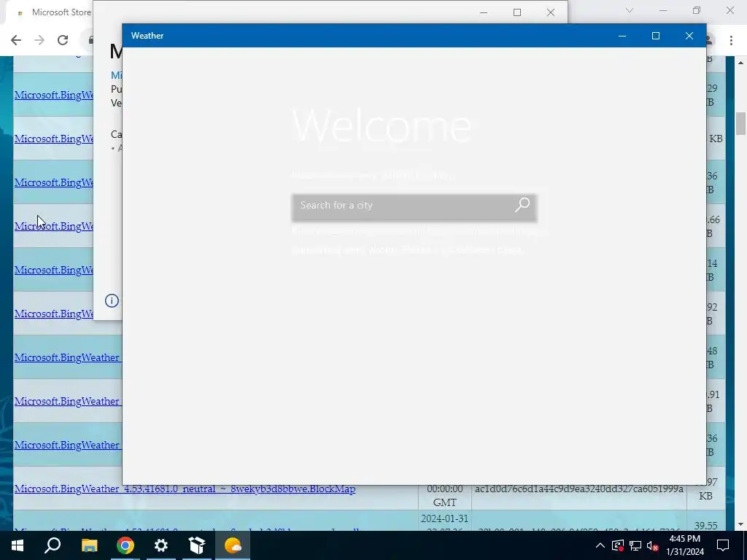The width and height of the screenshot is (747, 560).
Task: Maximize the Weather window
Action: [x=656, y=36]
